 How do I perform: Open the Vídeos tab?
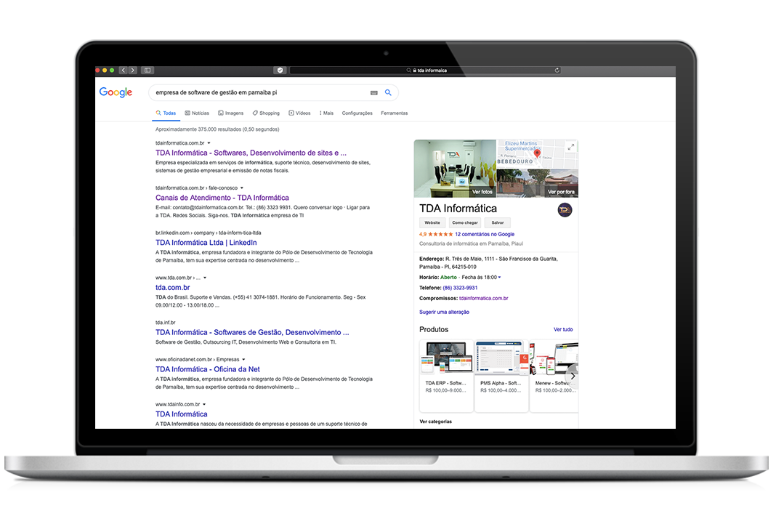[x=299, y=113]
